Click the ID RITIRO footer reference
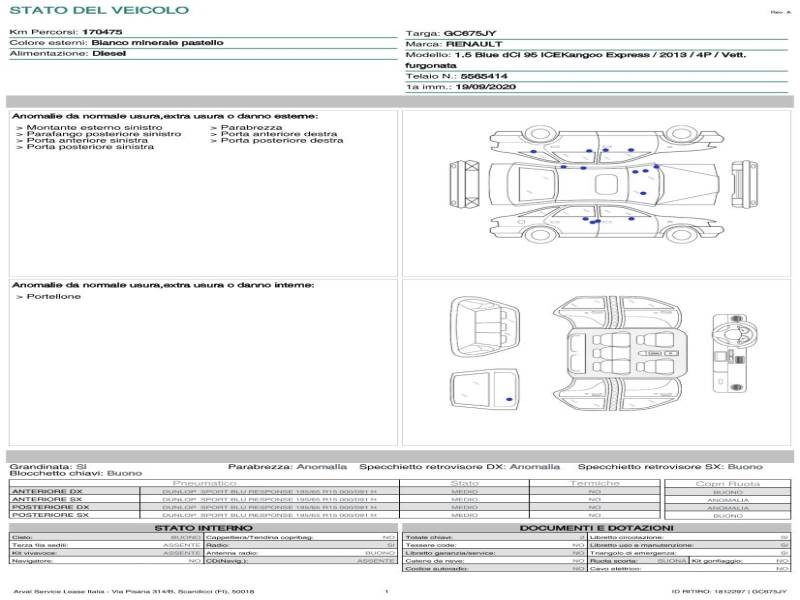This screenshot has width=800, height=600. [x=729, y=591]
